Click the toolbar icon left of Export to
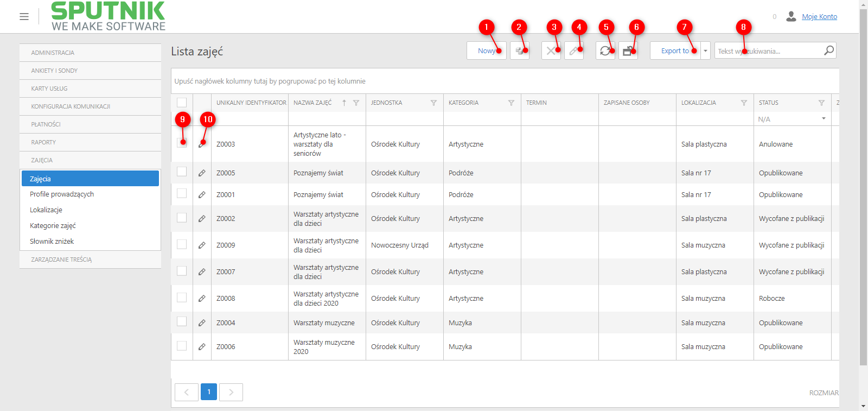The width and height of the screenshot is (868, 411). (x=628, y=50)
